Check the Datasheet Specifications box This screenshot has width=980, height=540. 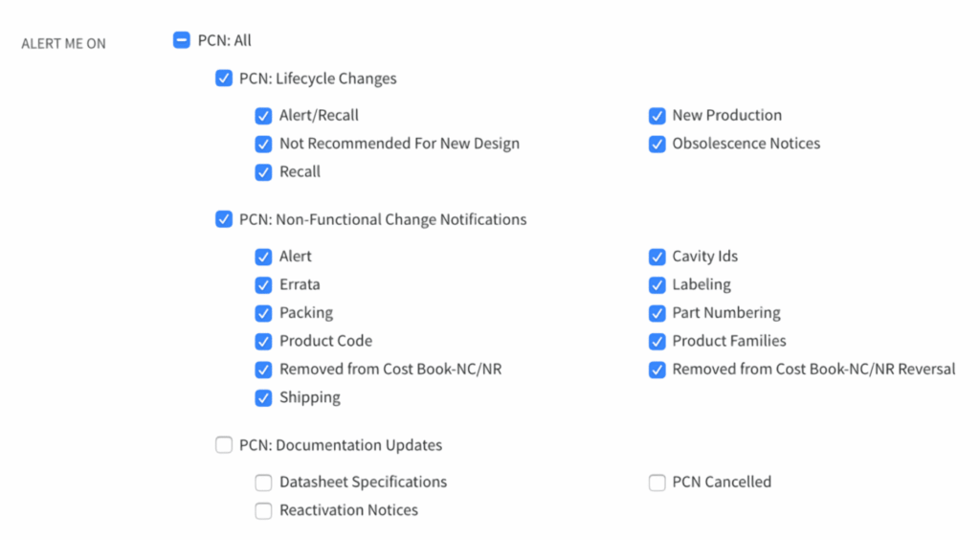point(263,483)
